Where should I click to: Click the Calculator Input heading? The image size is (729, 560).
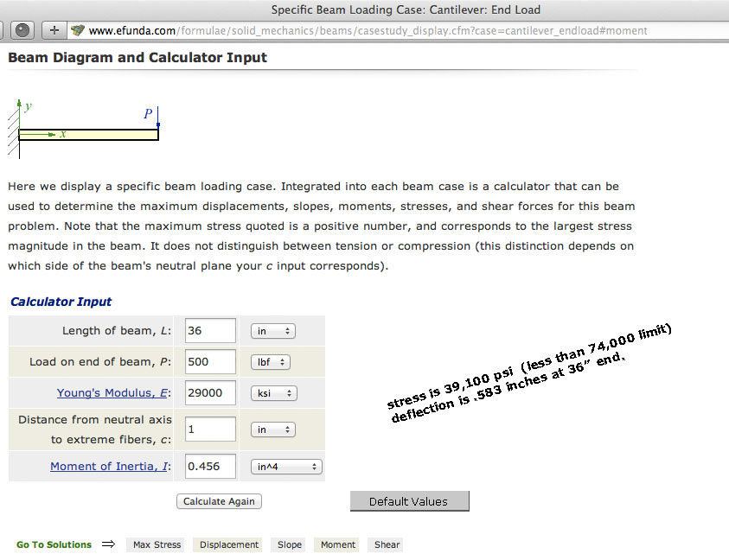click(x=61, y=302)
